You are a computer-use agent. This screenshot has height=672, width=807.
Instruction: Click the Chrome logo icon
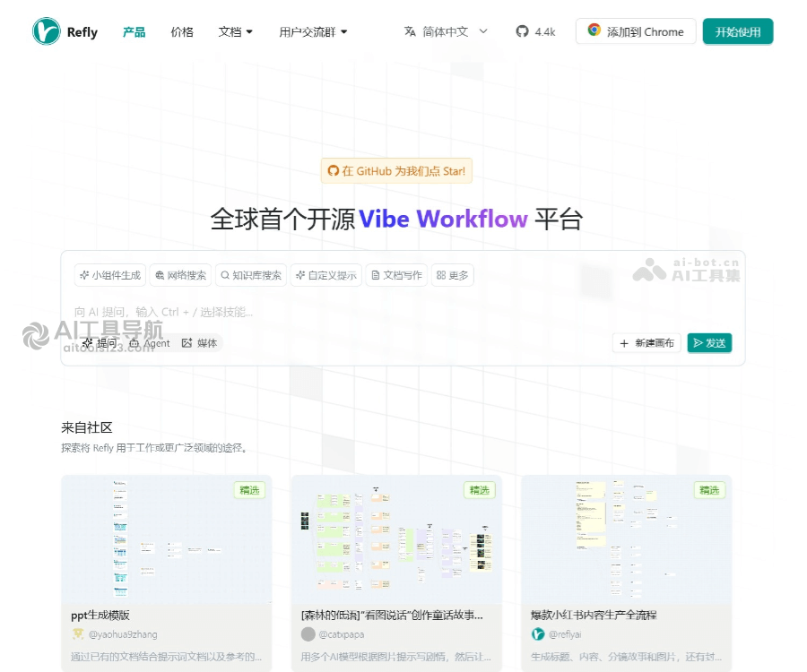(x=594, y=30)
